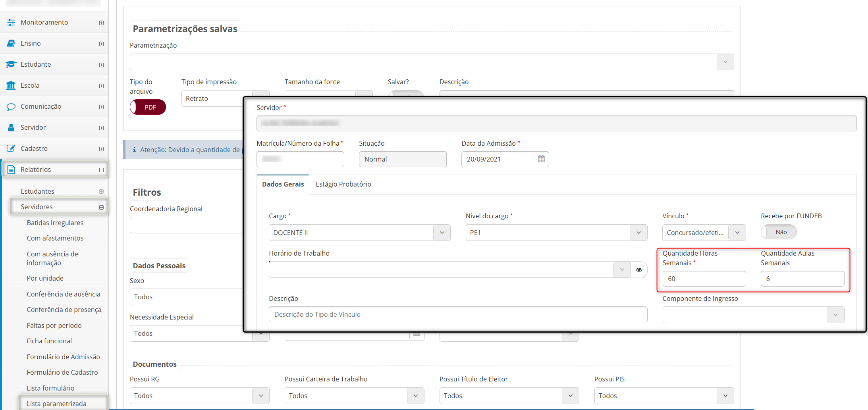Click the Situação Normal field

tap(403, 159)
